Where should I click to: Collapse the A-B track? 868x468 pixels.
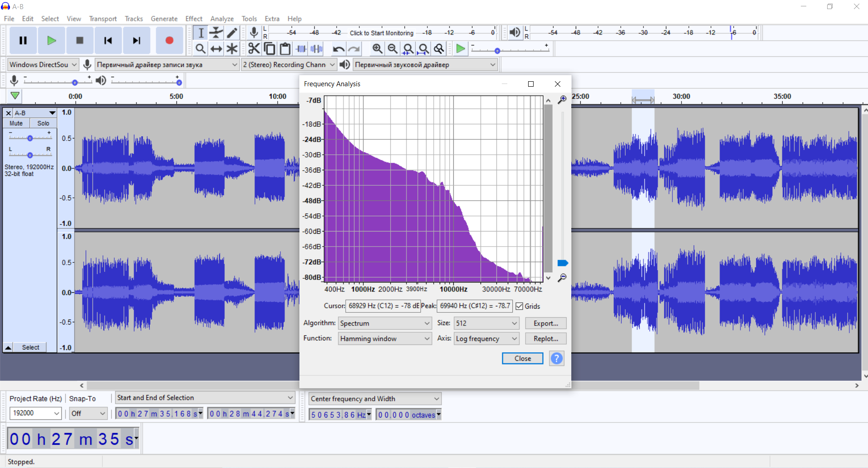8,348
